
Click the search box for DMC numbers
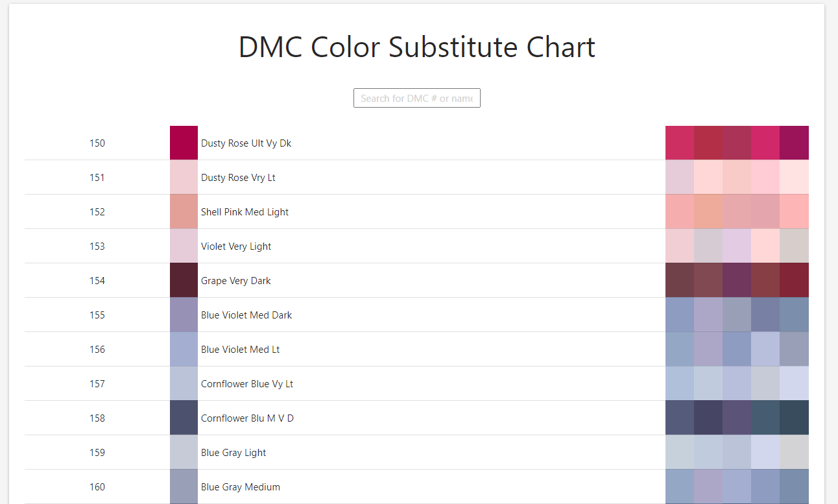tap(416, 98)
